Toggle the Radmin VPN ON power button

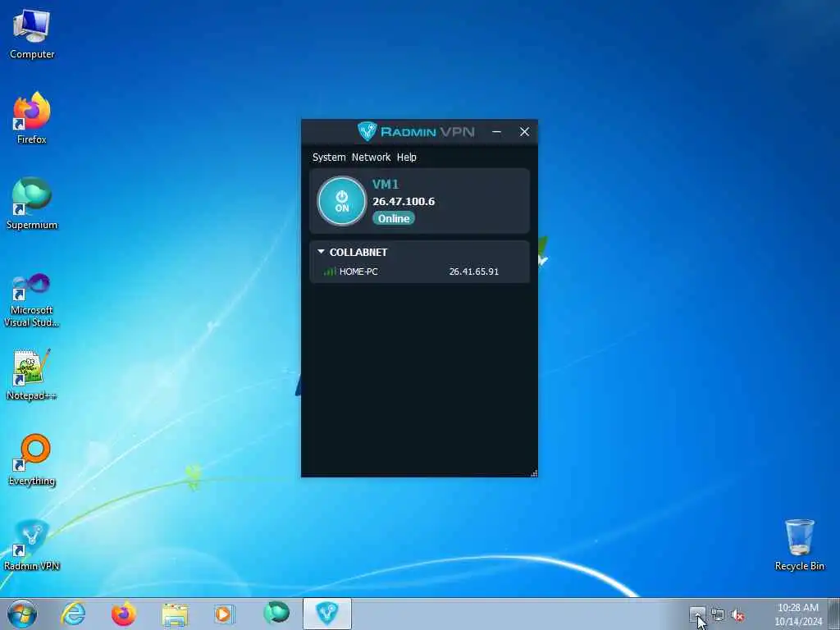342,201
